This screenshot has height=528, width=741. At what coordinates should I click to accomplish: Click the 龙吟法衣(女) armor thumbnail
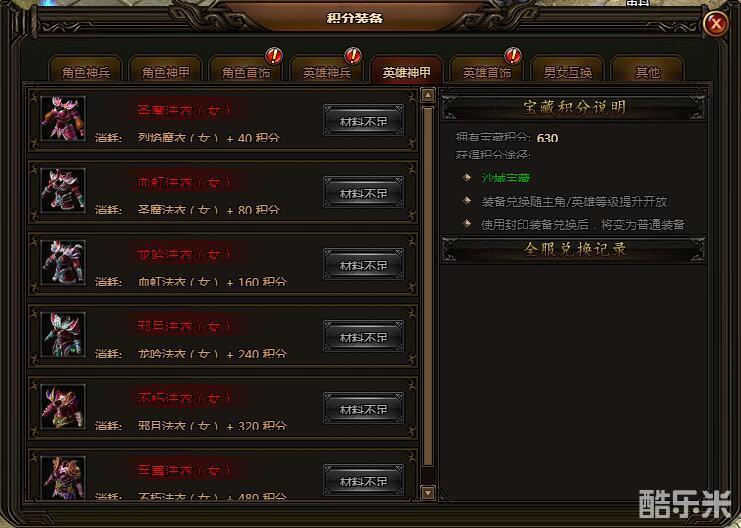click(63, 262)
